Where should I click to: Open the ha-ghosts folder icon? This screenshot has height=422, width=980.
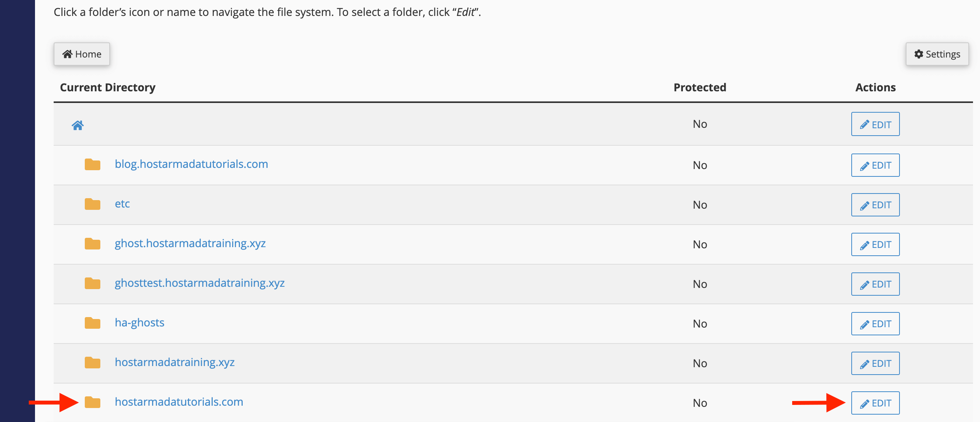tap(93, 323)
